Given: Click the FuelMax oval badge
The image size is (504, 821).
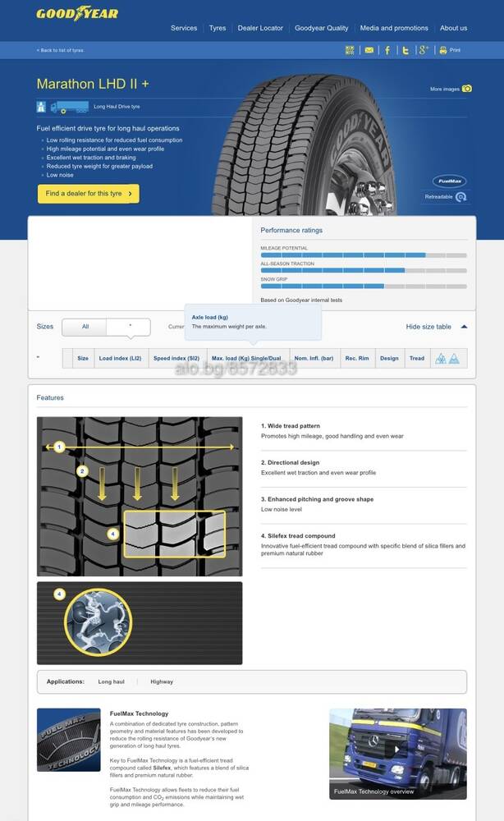Looking at the screenshot, I should click(x=449, y=181).
